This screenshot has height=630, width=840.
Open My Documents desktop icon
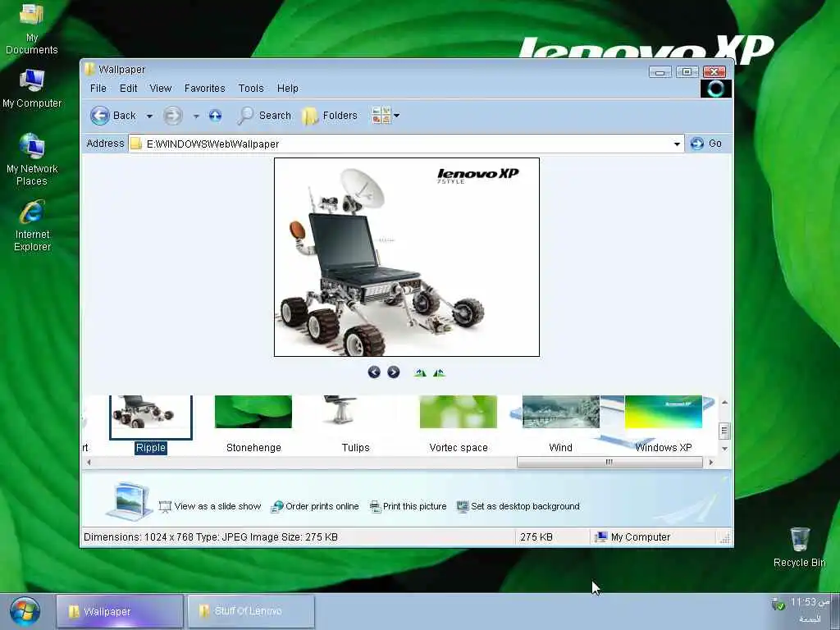point(32,30)
